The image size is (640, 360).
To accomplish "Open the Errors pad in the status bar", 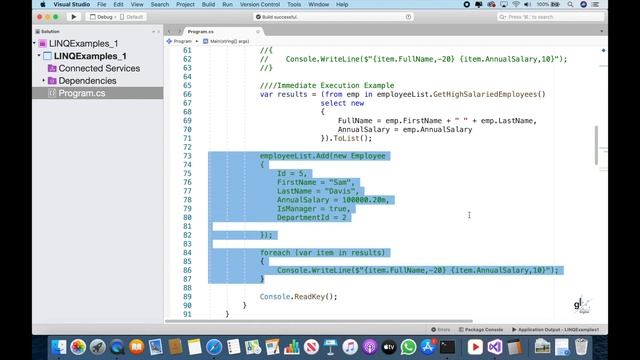I will coord(440,329).
